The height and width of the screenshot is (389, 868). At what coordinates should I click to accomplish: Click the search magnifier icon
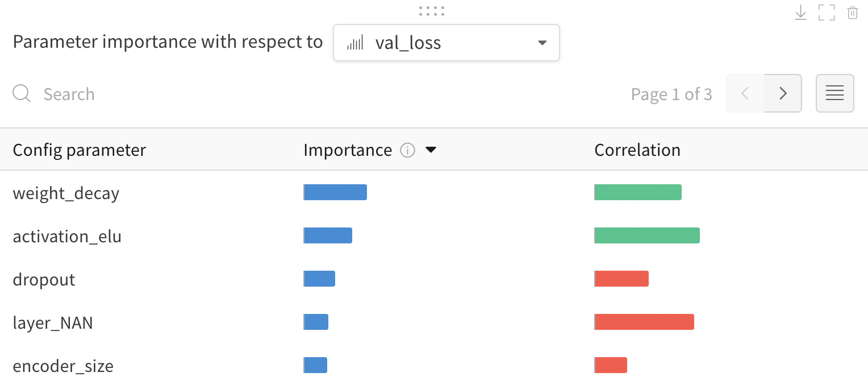22,93
